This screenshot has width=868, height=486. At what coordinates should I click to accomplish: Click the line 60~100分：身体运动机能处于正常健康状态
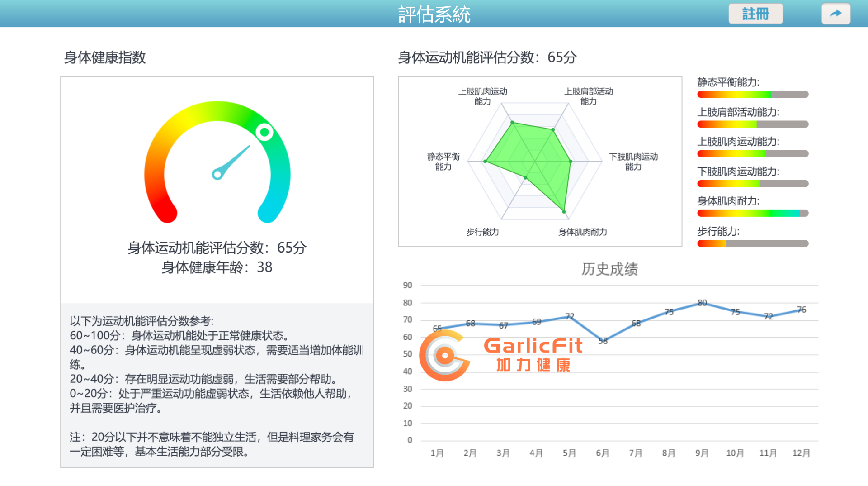click(x=179, y=336)
